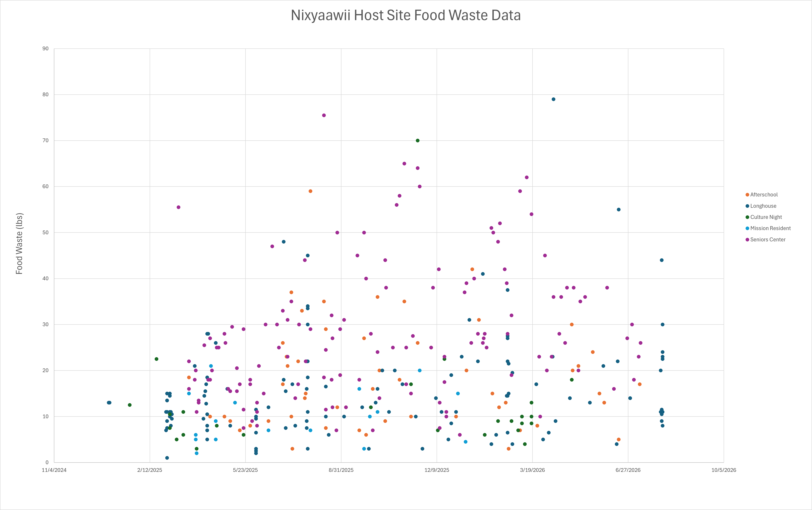
Task: Select the Afterschool point at 42 lbs
Action: (472, 269)
